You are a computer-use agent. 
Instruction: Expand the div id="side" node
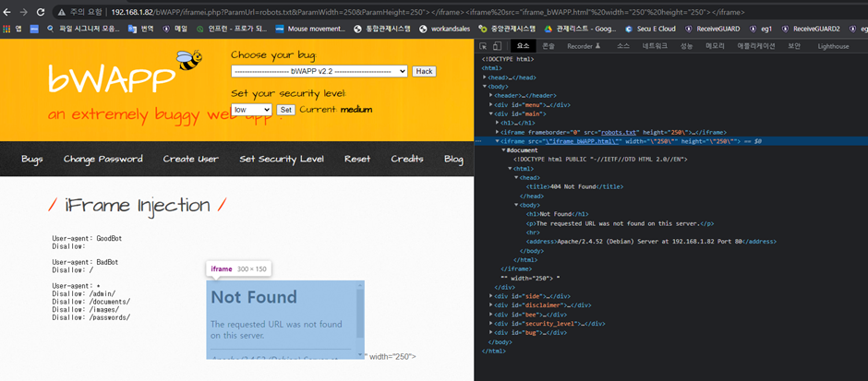[491, 296]
